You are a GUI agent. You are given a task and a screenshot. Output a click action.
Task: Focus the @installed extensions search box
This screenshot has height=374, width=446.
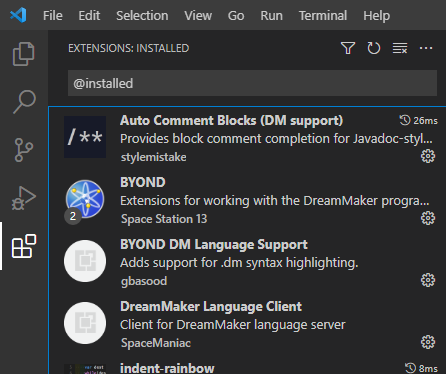[252, 83]
